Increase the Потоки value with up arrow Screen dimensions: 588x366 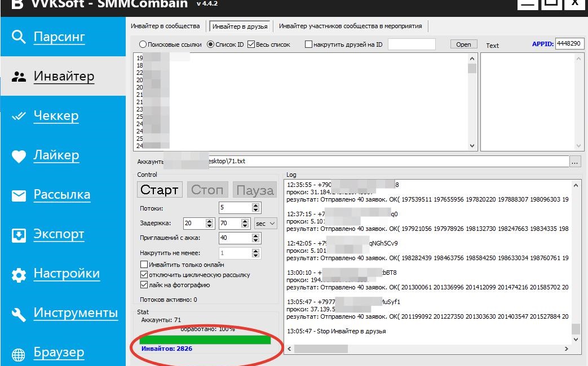[x=256, y=206]
